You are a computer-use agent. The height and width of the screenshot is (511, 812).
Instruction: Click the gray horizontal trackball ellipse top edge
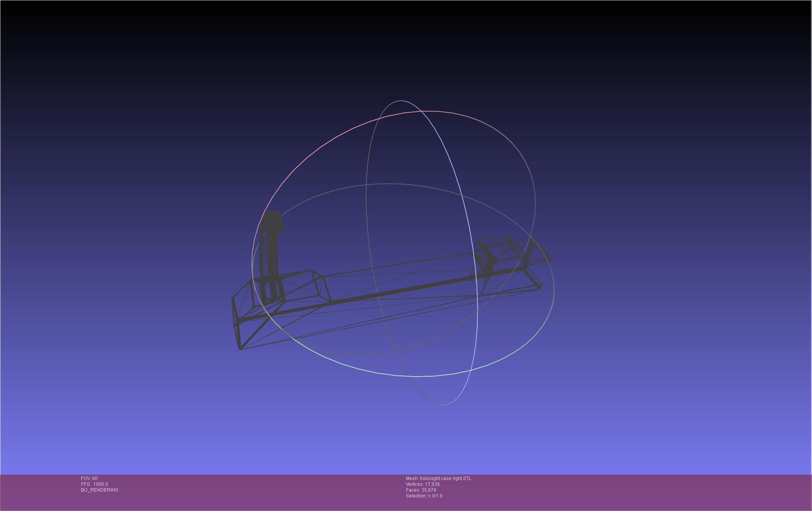pyautogui.click(x=387, y=184)
